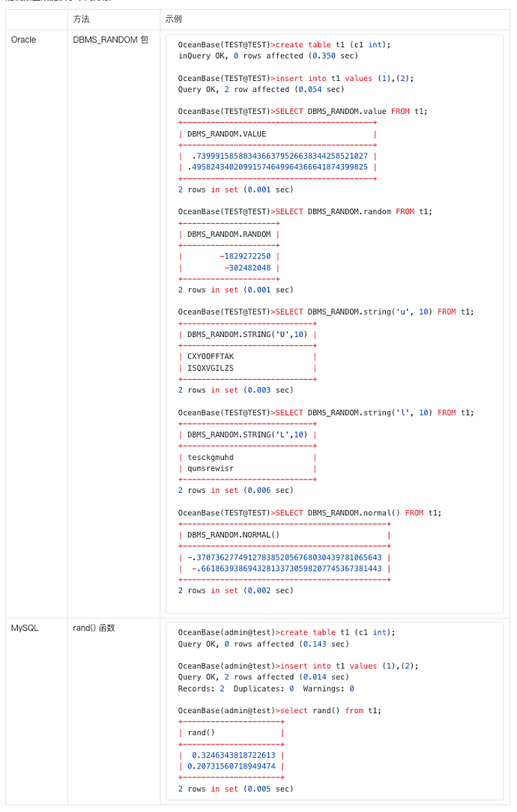Click the MySQL 'insert into t1 values (1),(2);' line
517x812 pixels.
[x=298, y=667]
